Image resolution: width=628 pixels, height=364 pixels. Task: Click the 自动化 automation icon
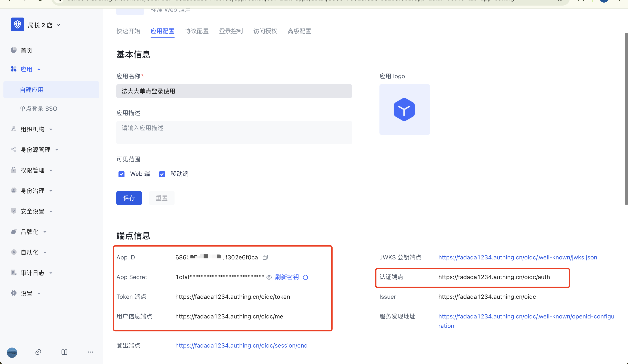14,252
